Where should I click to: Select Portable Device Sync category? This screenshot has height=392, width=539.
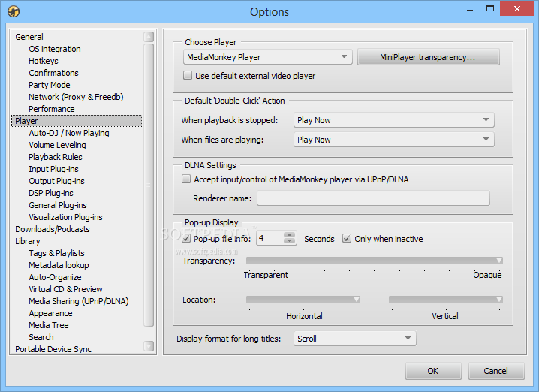coord(53,349)
